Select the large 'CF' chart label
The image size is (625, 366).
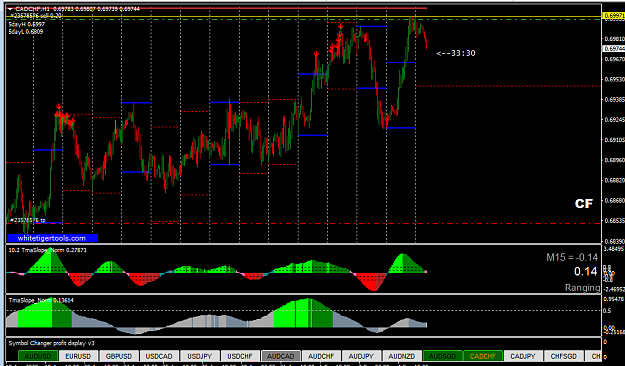tap(584, 204)
